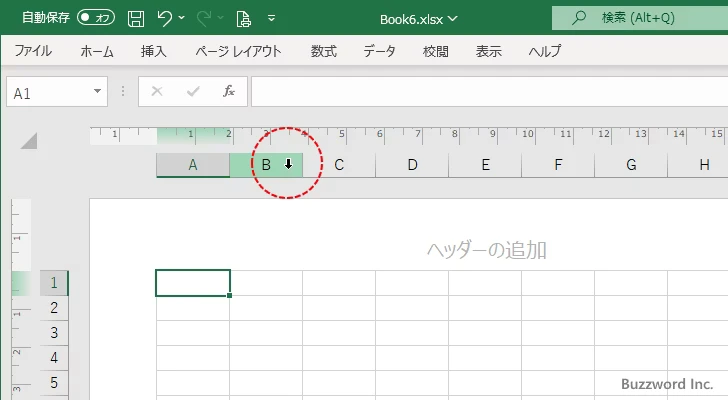Viewport: 728px width, 400px height.
Task: Open Customize Quick Access Toolbar dropdown
Action: pos(272,18)
